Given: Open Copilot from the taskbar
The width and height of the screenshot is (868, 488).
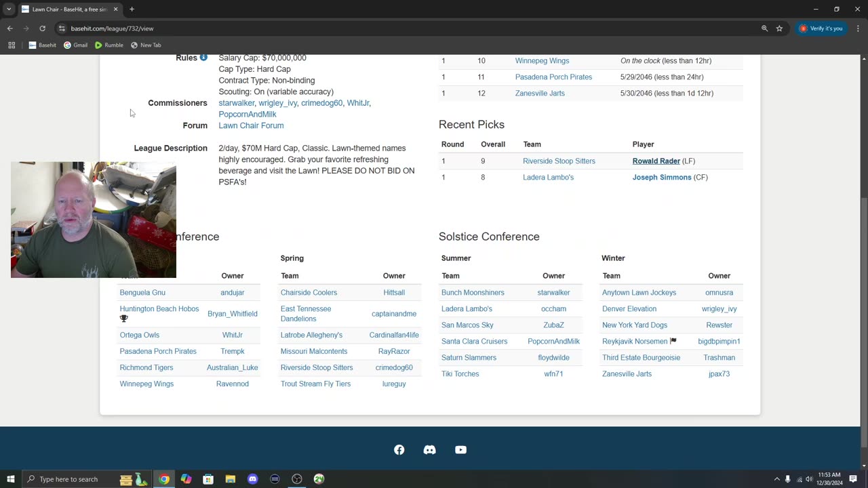Looking at the screenshot, I should click(x=186, y=479).
